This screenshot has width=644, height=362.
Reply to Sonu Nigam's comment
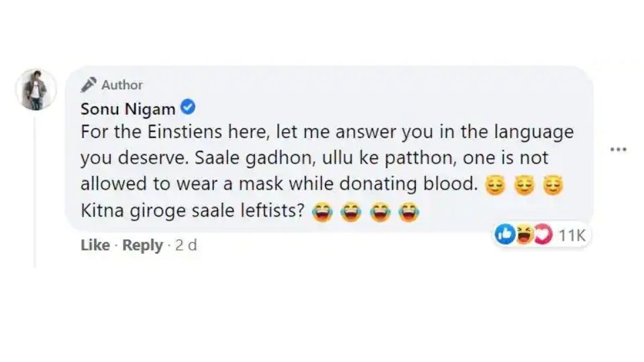click(x=142, y=245)
